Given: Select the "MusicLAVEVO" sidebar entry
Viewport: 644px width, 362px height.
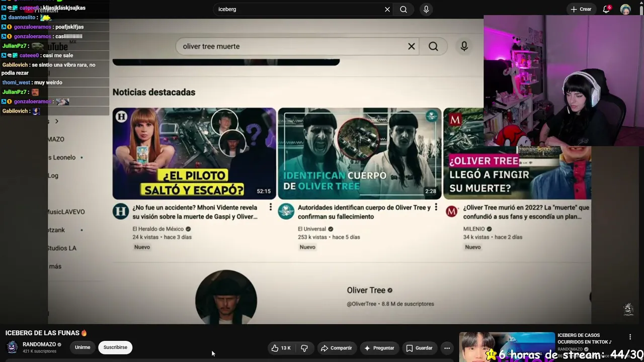Looking at the screenshot, I should (66, 212).
